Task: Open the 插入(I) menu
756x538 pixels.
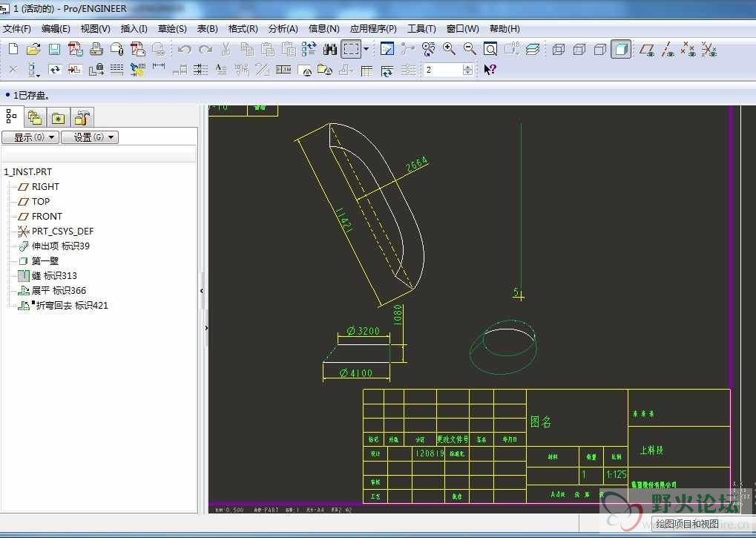Action: point(134,29)
